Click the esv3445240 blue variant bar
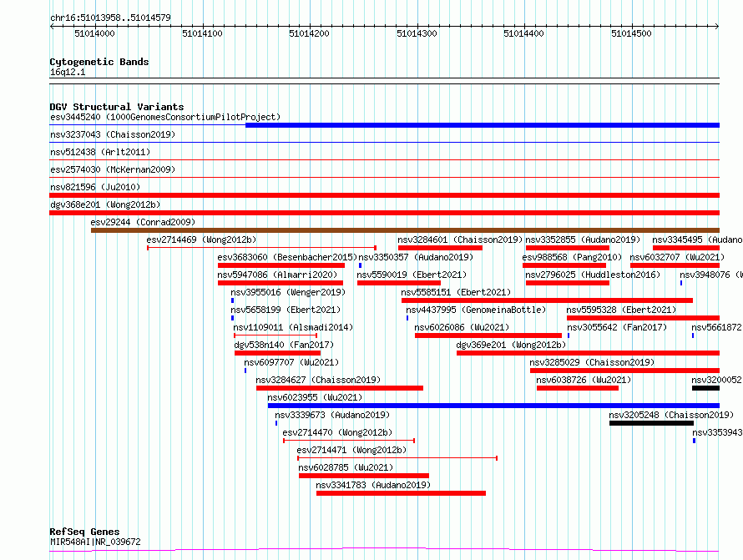Viewport: 743px width, 560px height. click(x=483, y=125)
